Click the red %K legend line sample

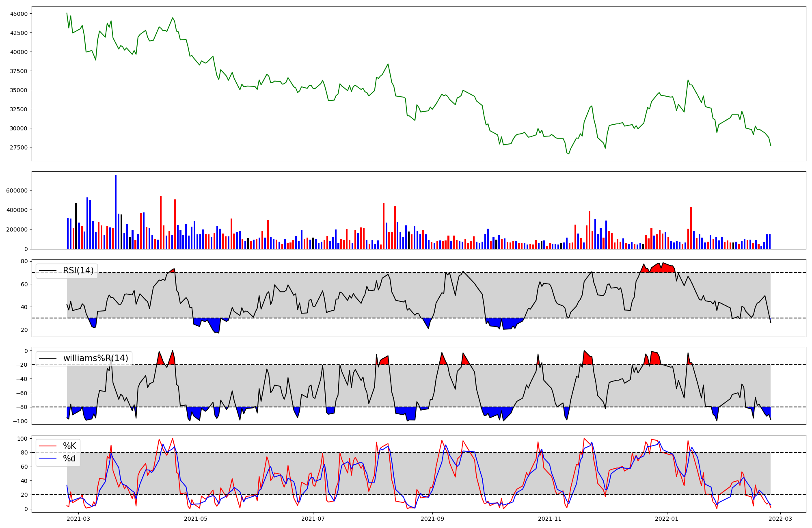(48, 446)
